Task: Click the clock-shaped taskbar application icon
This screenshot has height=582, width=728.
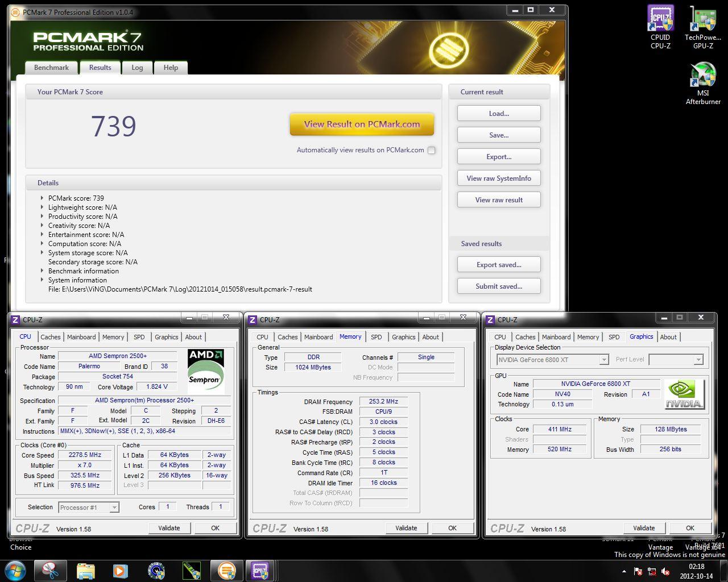Action: (x=156, y=570)
